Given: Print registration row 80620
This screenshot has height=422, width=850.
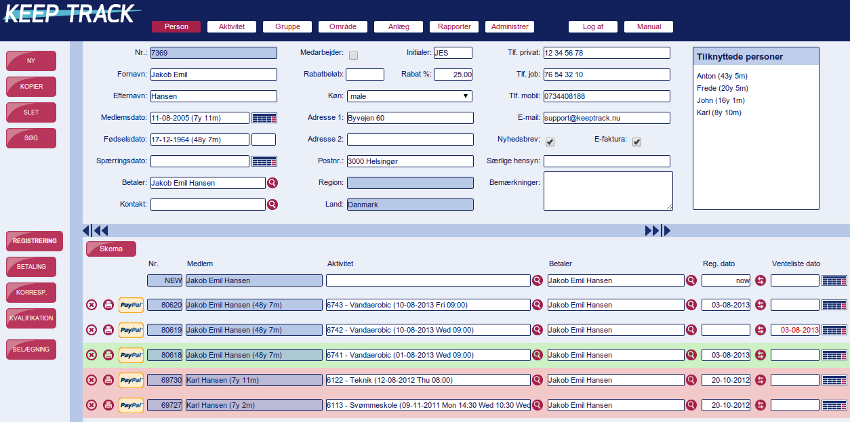Looking at the screenshot, I should click(x=108, y=305).
